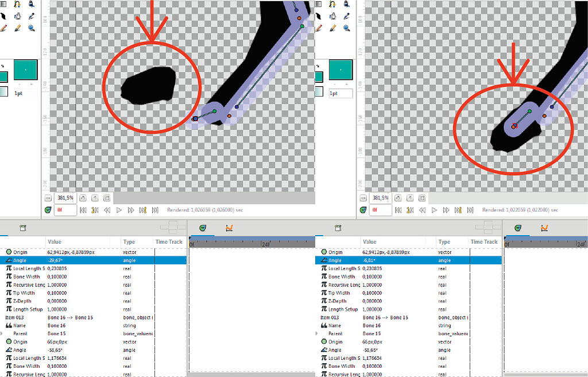Select the Zoom magnifier tool
The width and height of the screenshot is (588, 377).
pyautogui.click(x=32, y=28)
